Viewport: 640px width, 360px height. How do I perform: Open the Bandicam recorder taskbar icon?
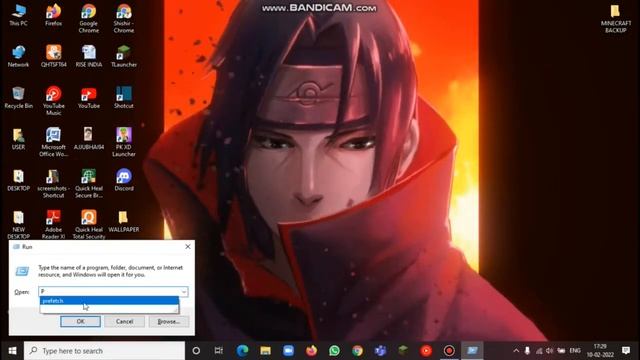[x=449, y=351]
